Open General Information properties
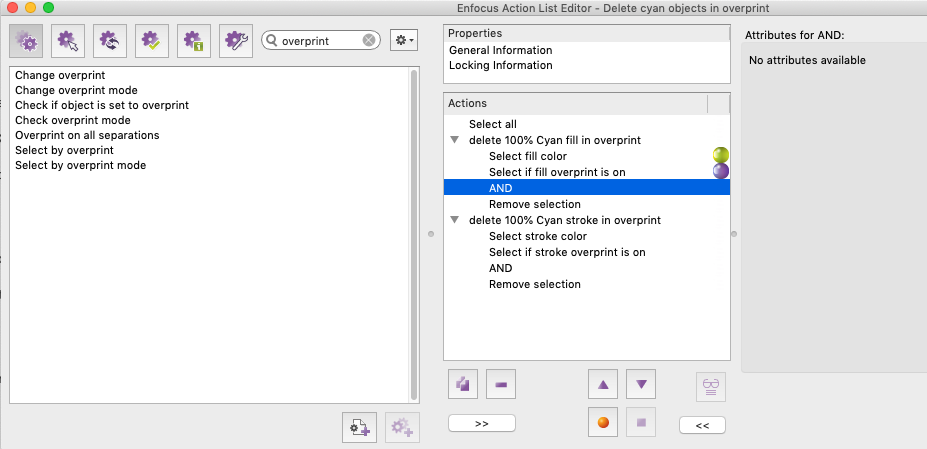 pos(501,50)
